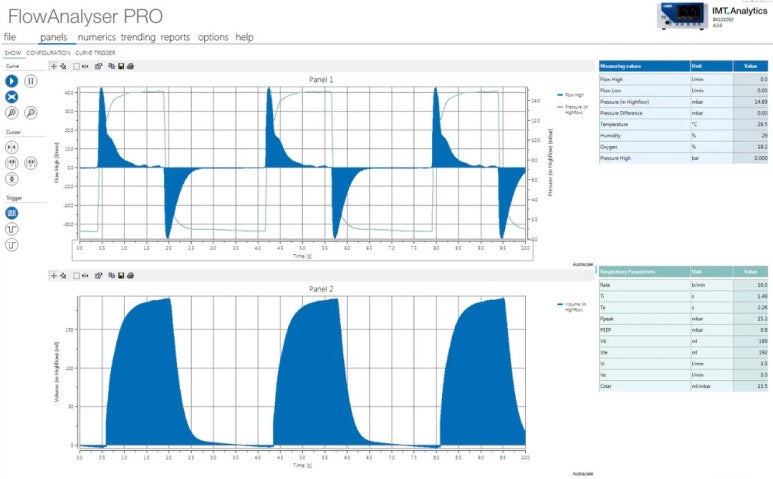Select the Pressure (in Highflow) row
This screenshot has width=773, height=479.
683,102
